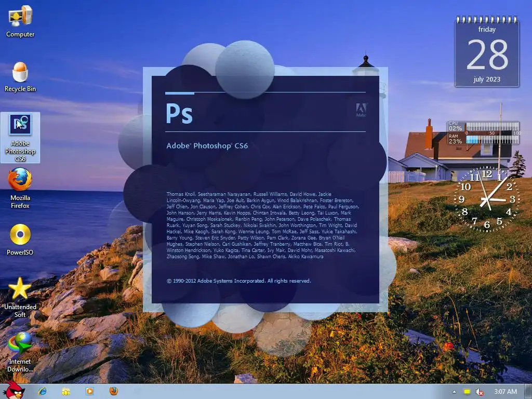Click the analog clock gadget
Screen dimensions: 532x399
pos(487,199)
